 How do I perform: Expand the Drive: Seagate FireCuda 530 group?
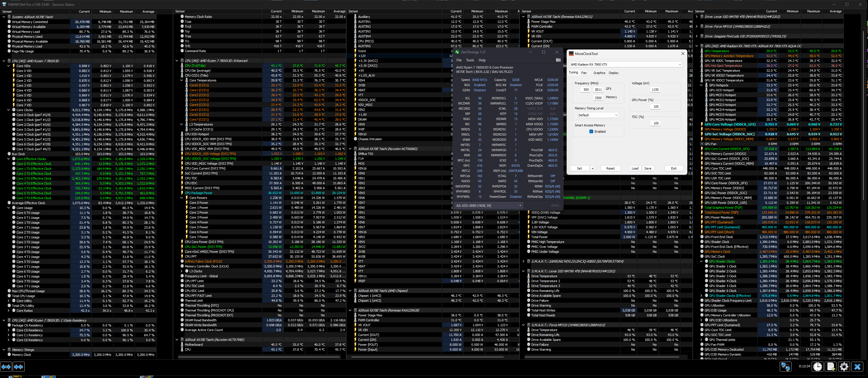coord(696,36)
